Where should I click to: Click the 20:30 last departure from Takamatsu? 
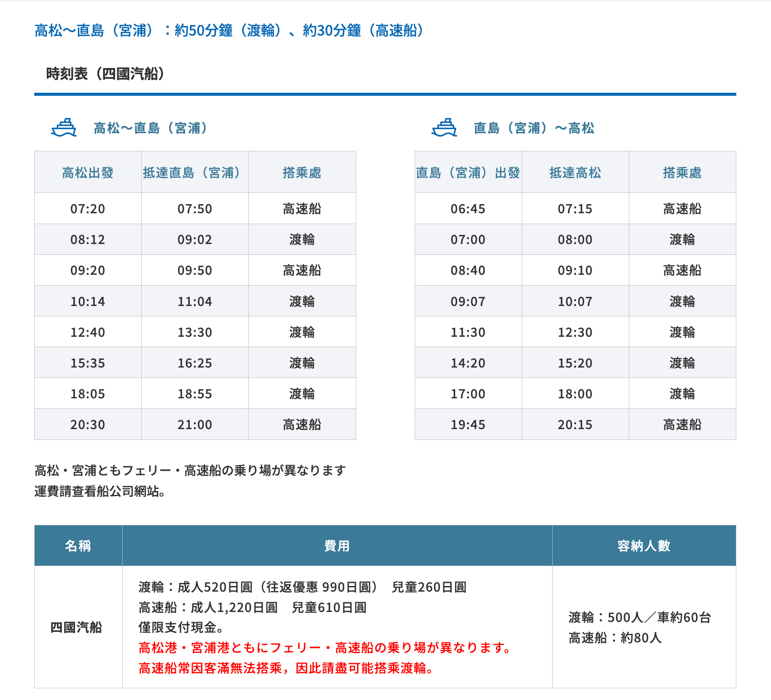(88, 425)
